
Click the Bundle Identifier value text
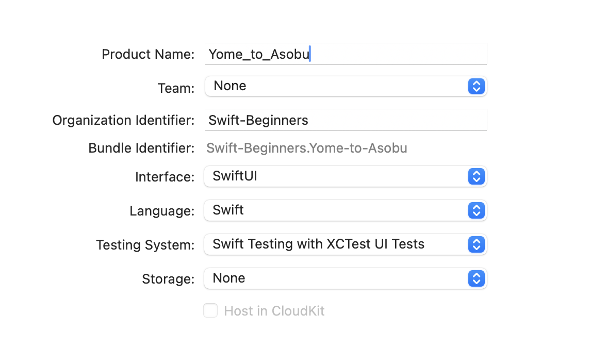coord(307,148)
